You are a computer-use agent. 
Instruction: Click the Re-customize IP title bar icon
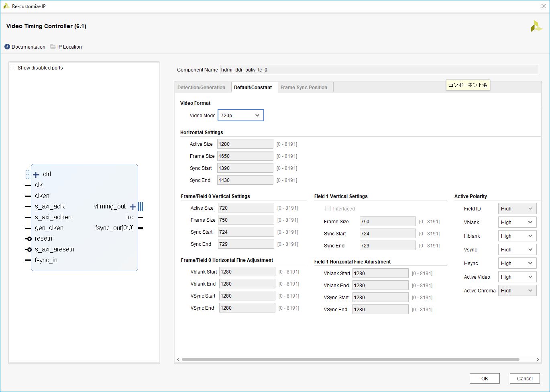[6, 6]
